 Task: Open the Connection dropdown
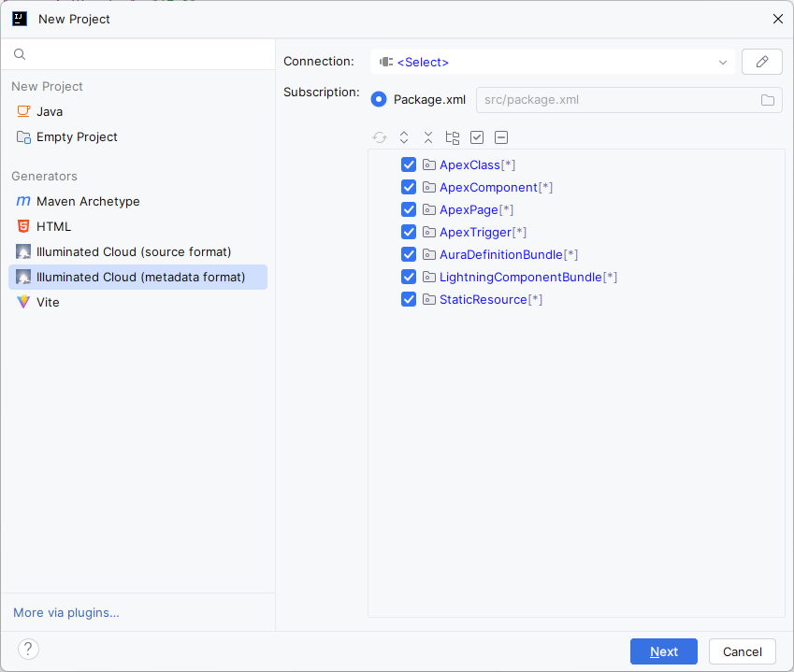(553, 62)
